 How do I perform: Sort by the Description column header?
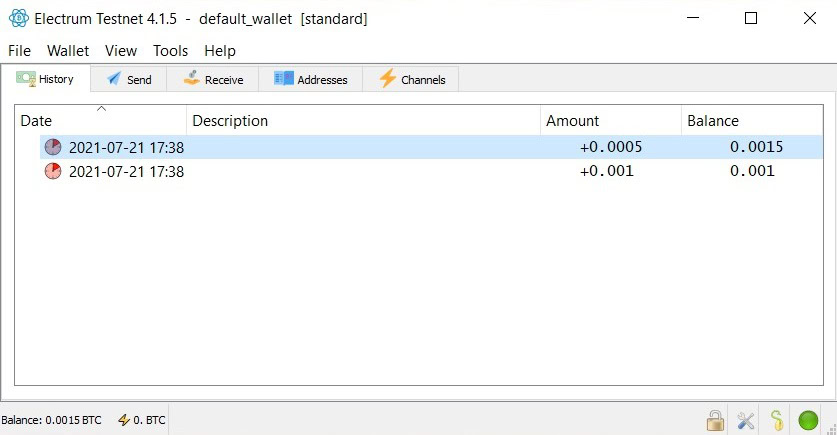(x=364, y=121)
